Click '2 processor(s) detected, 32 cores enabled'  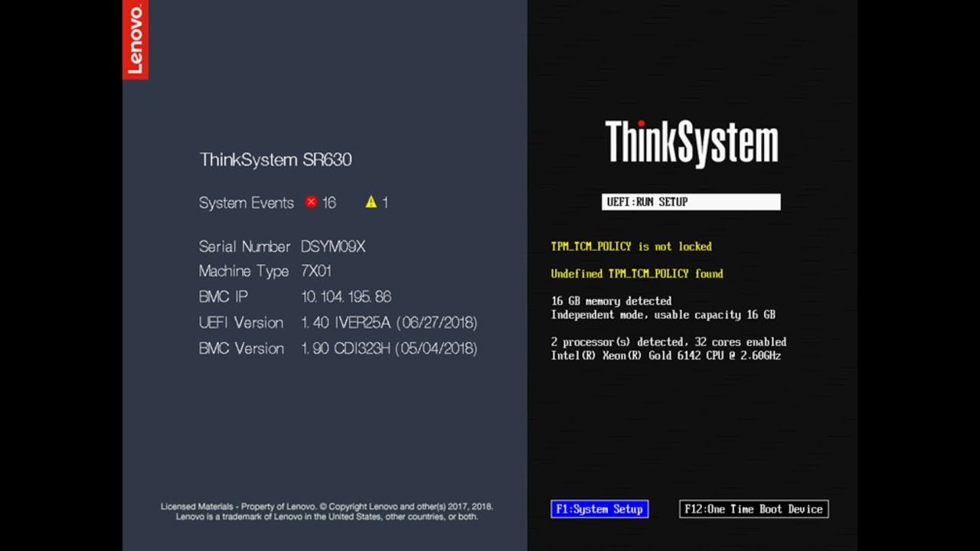pos(668,342)
